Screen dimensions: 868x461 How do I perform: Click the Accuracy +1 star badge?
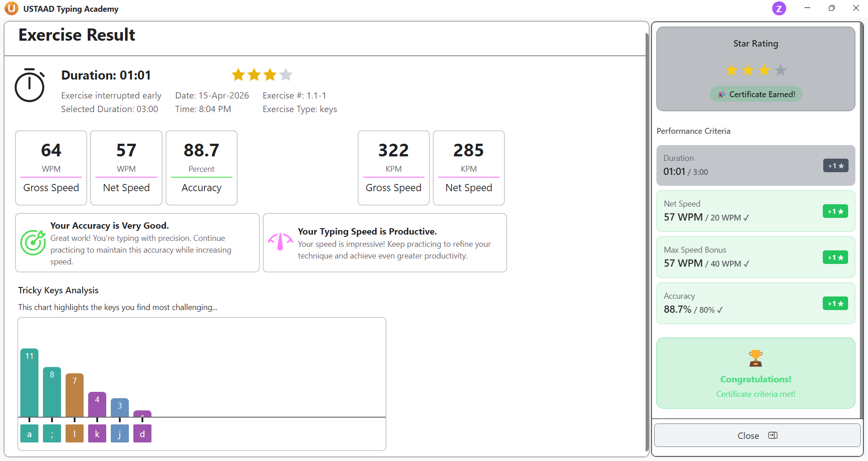[835, 304]
